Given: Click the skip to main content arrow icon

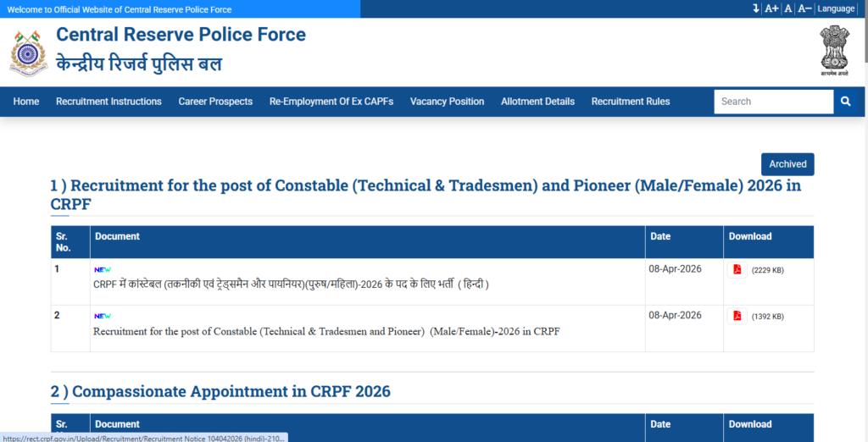Looking at the screenshot, I should (x=755, y=8).
